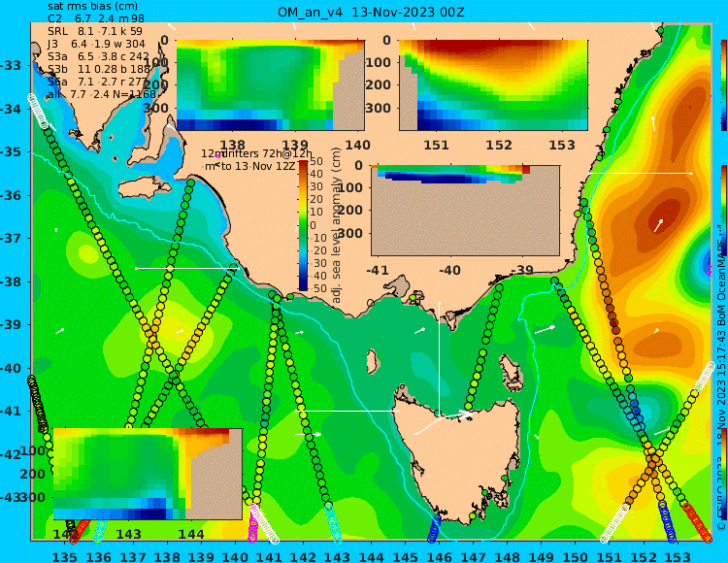This screenshot has width=728, height=563.
Task: Click the '-35' latitude label
Action: (x=11, y=152)
